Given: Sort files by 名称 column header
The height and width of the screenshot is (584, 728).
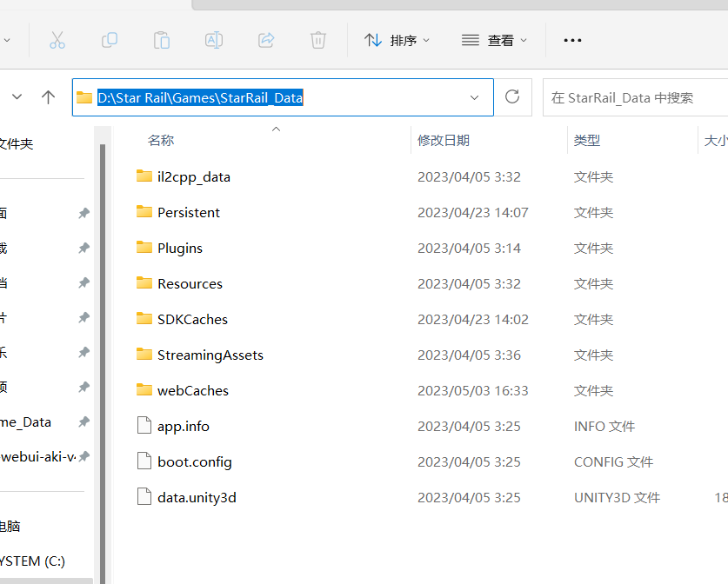Looking at the screenshot, I should (x=161, y=140).
